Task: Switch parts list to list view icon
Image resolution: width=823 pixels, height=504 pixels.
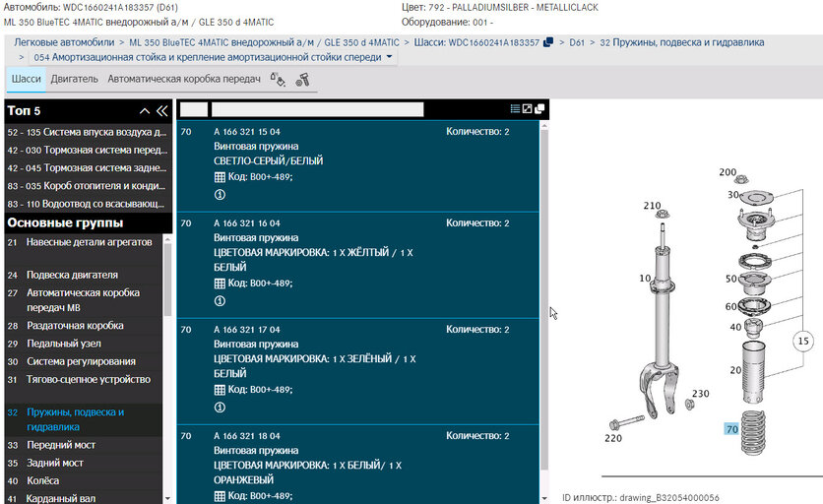Action: 515,108
